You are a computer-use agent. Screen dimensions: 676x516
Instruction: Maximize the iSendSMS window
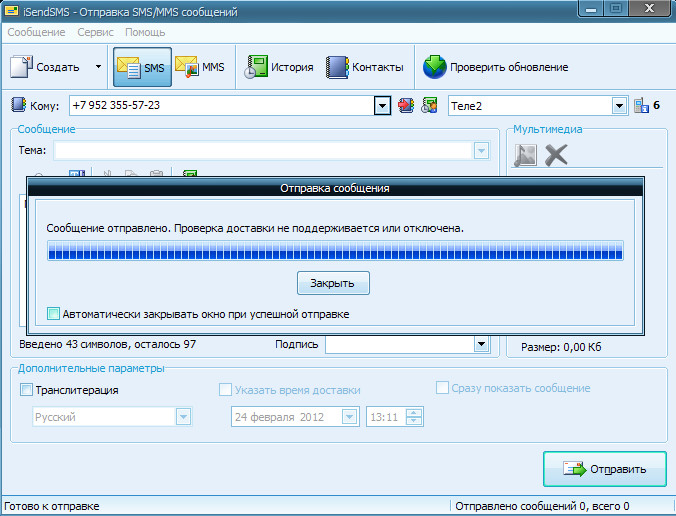(x=616, y=9)
